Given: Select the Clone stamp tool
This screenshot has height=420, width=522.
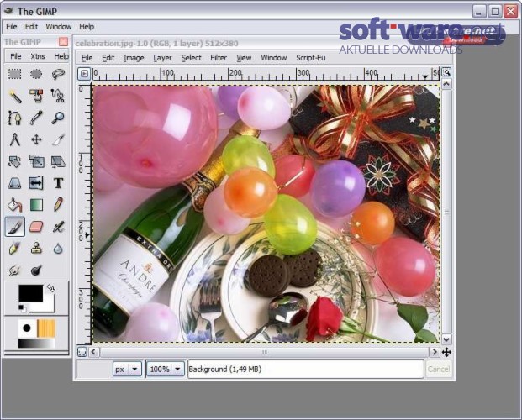Looking at the screenshot, I should [36, 249].
